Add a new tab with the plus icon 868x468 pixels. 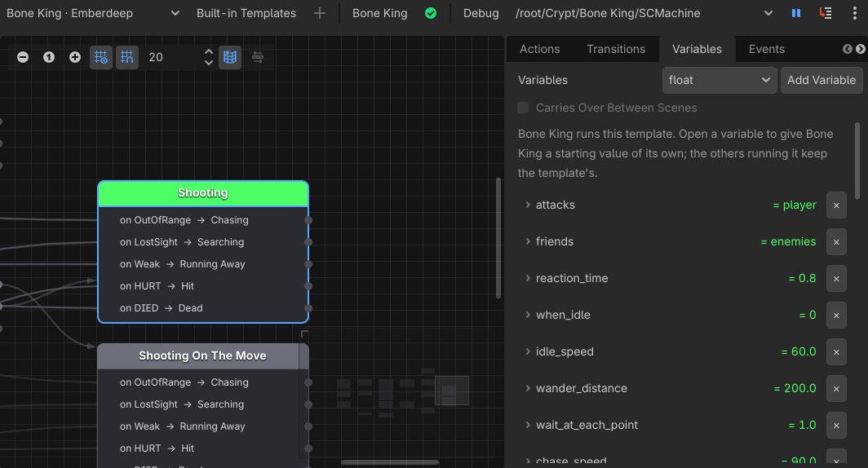[320, 13]
